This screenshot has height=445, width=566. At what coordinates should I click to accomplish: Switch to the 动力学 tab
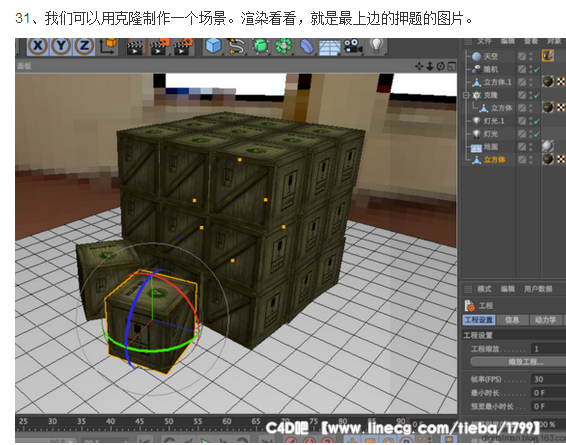pyautogui.click(x=545, y=320)
